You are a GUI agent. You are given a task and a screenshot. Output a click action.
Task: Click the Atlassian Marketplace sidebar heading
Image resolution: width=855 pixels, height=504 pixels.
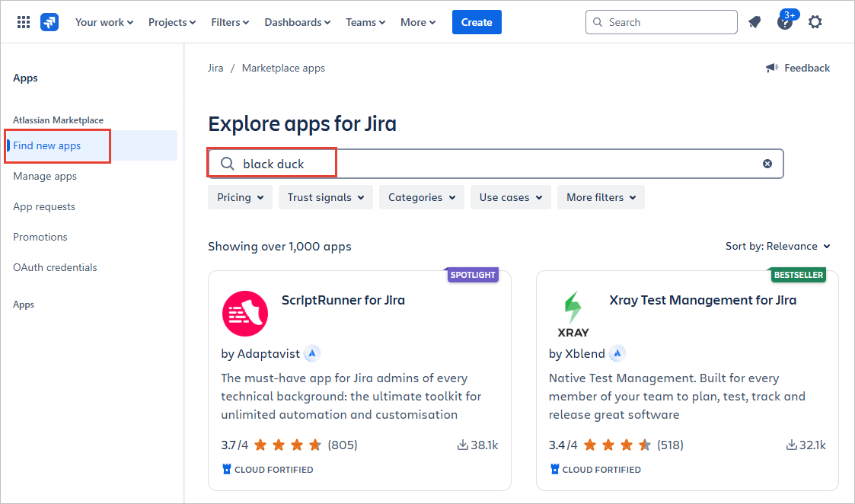(59, 120)
